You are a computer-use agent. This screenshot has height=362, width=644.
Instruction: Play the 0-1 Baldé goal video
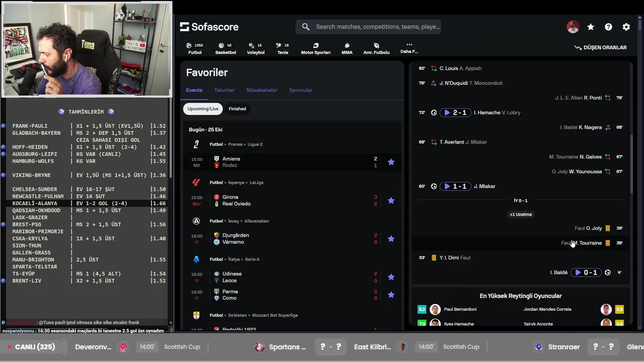point(586,273)
